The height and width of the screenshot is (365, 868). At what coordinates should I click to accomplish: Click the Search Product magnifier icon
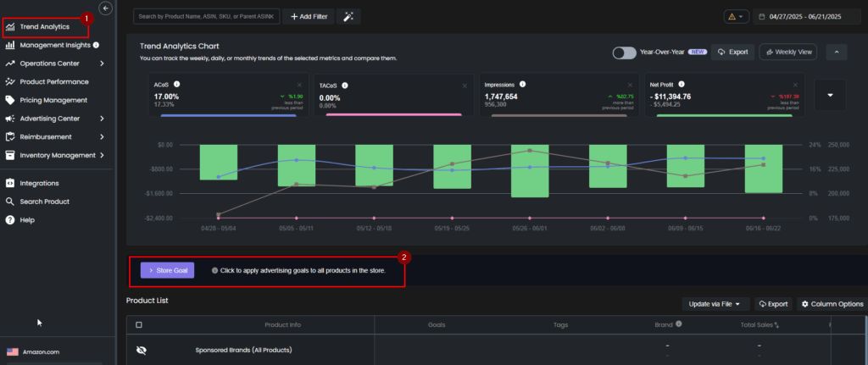point(10,202)
